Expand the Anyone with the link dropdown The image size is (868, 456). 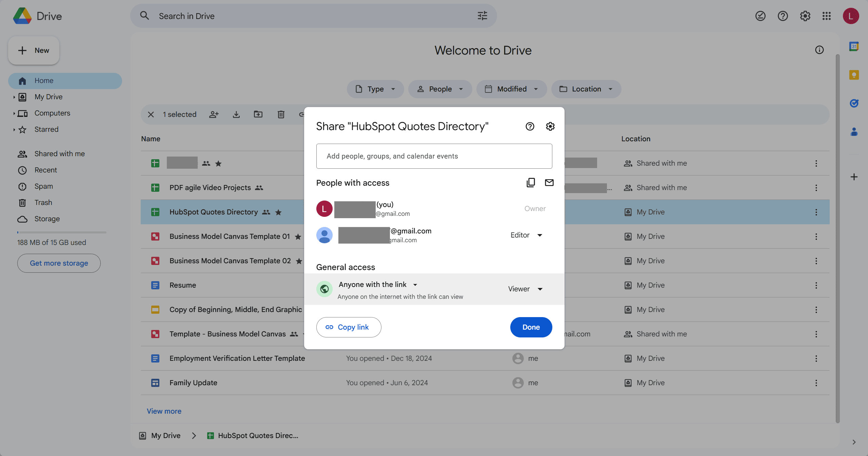(414, 285)
